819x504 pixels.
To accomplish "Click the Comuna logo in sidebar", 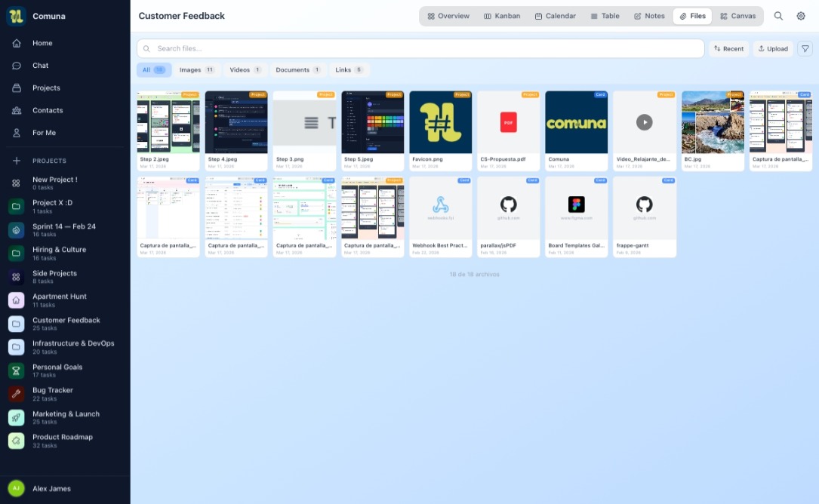I will point(16,16).
